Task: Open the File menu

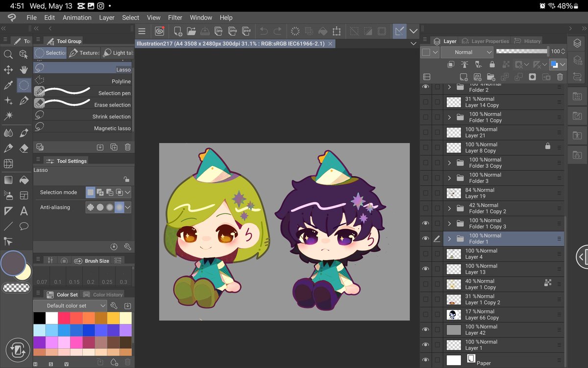Action: [31, 17]
